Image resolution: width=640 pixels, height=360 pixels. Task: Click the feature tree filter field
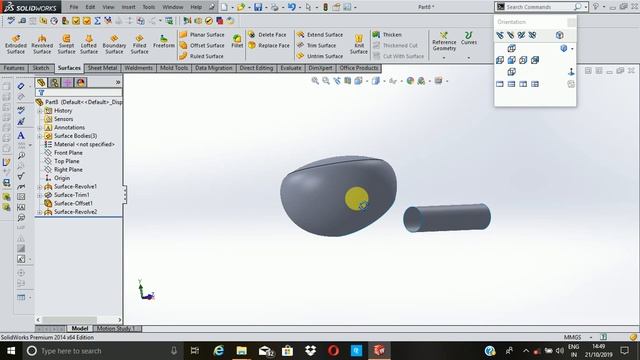tap(80, 93)
